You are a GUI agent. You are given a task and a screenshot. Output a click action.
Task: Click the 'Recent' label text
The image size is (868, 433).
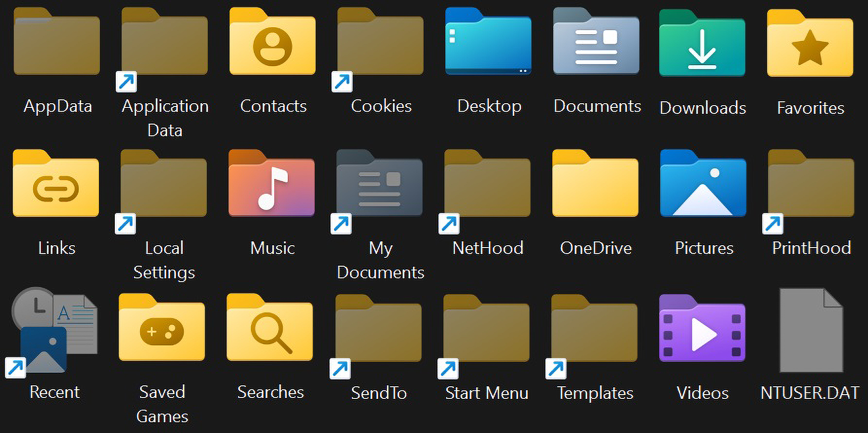[55, 392]
